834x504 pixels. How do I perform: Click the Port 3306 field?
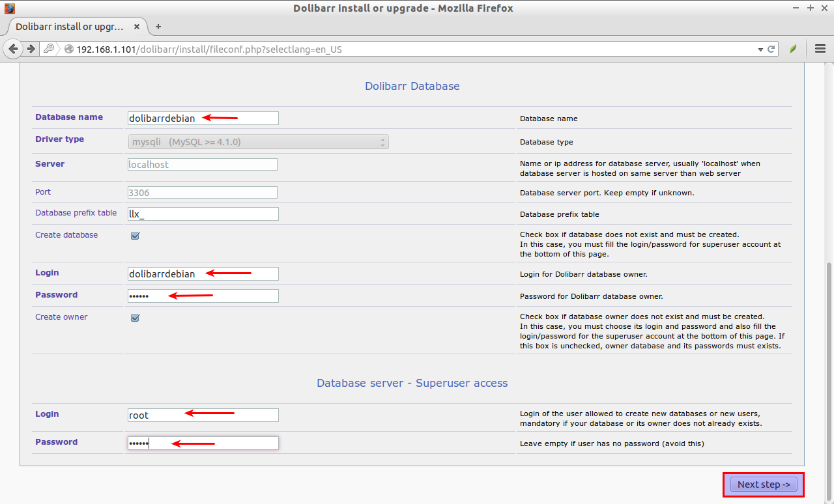[203, 193]
